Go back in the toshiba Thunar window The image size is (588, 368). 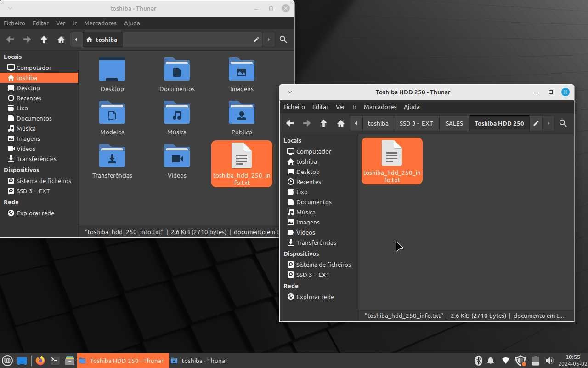pos(10,40)
